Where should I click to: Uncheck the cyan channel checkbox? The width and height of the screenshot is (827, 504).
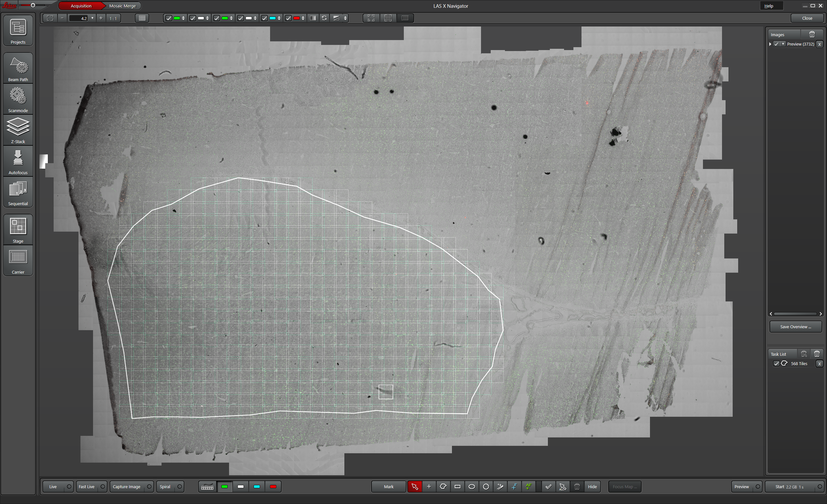point(265,18)
